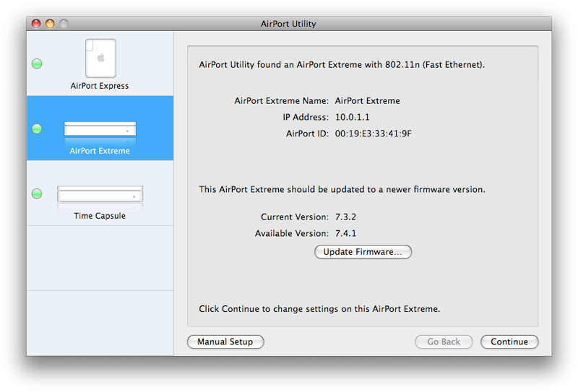Click the IP address value 10.0.1.1
The width and height of the screenshot is (578, 392).
[x=352, y=117]
